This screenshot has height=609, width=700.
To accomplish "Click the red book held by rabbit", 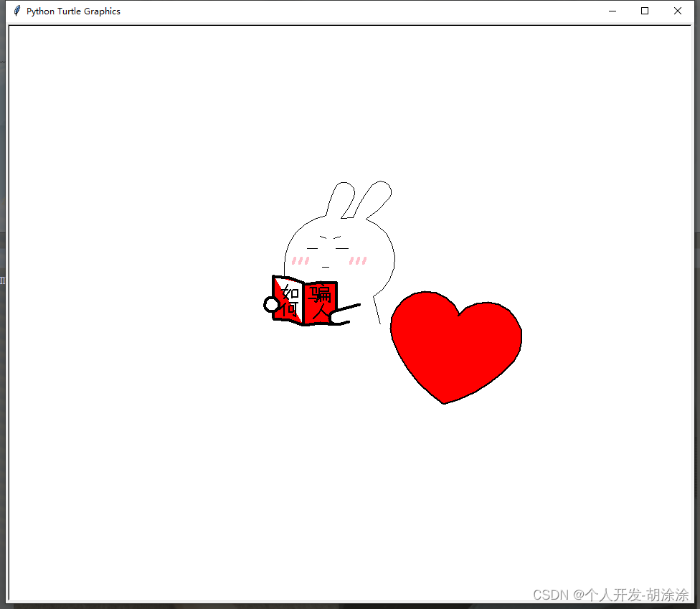I will coord(305,301).
